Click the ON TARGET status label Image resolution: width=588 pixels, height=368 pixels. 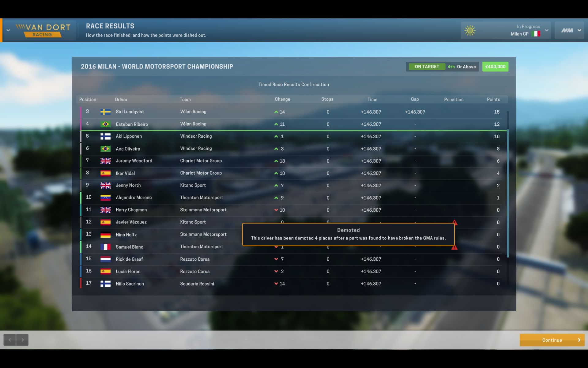(427, 67)
